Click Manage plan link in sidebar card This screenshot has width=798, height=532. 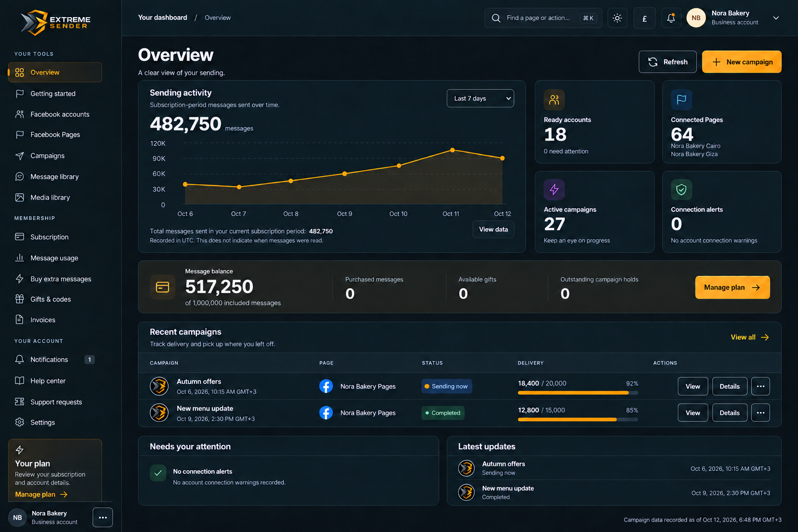[42, 495]
